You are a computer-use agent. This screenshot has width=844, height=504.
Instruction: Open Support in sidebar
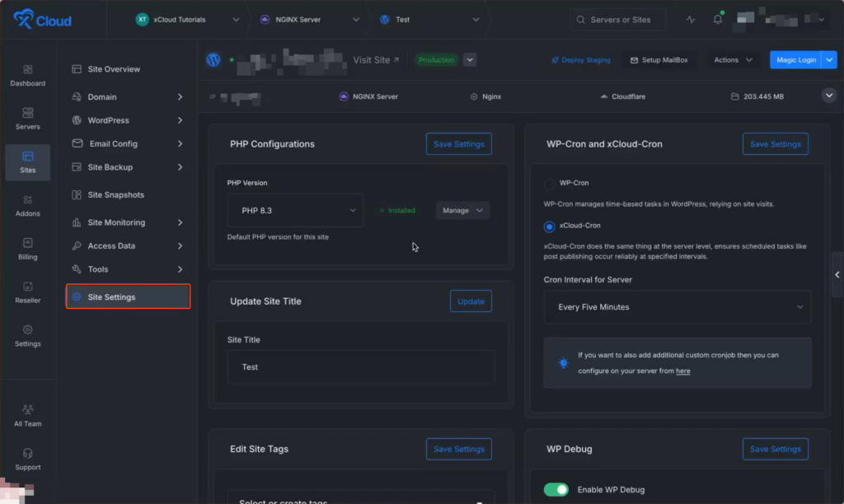[x=27, y=460]
